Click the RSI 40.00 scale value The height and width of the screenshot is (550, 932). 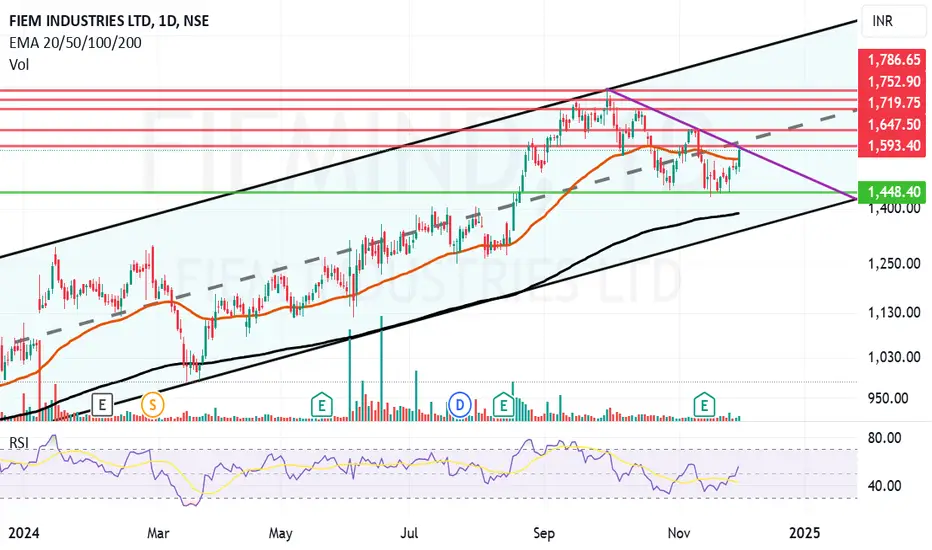pyautogui.click(x=884, y=486)
